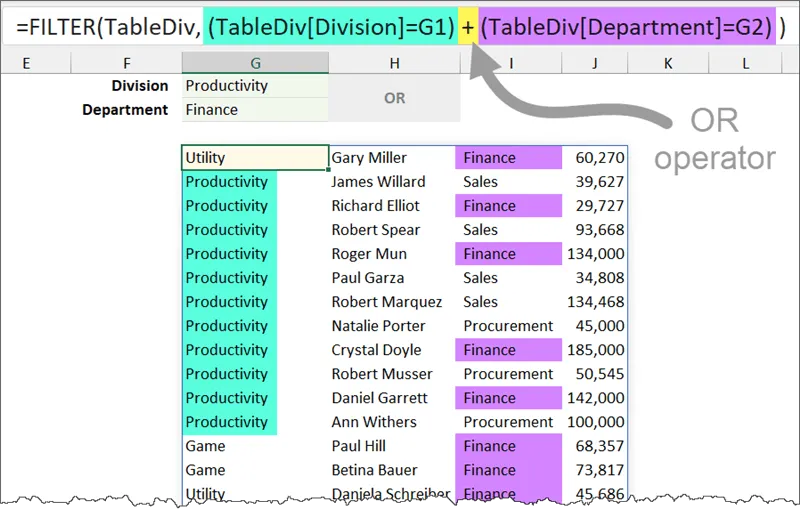
Task: Select column H header
Action: [394, 63]
